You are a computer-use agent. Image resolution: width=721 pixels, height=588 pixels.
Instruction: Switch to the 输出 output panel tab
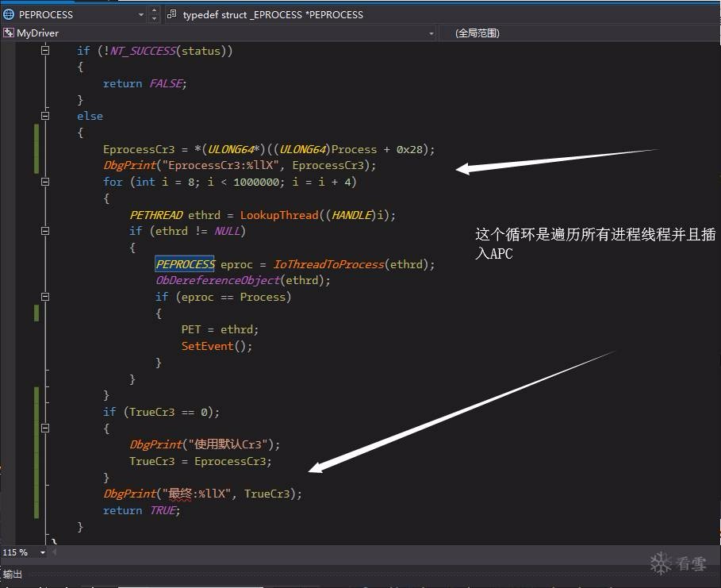click(x=13, y=575)
